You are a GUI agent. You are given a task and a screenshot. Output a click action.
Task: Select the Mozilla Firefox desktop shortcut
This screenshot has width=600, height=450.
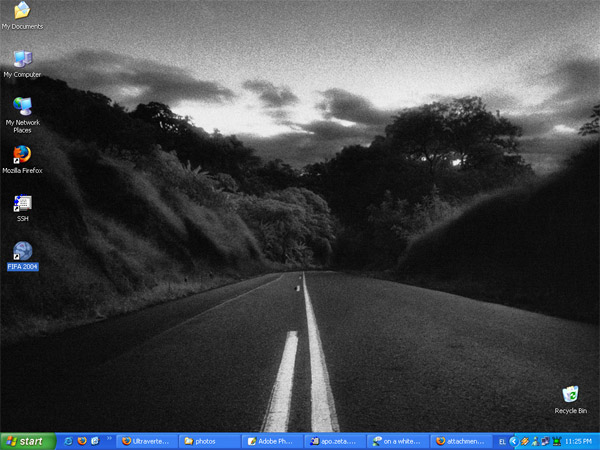click(x=22, y=157)
